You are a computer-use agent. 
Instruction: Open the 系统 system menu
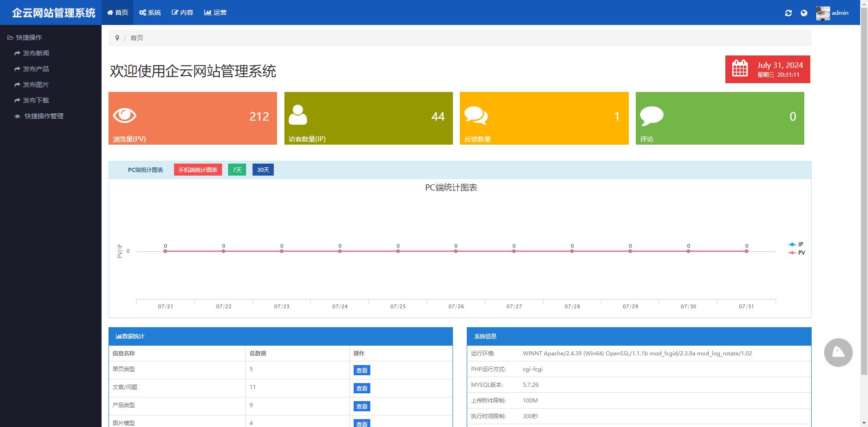coord(150,12)
